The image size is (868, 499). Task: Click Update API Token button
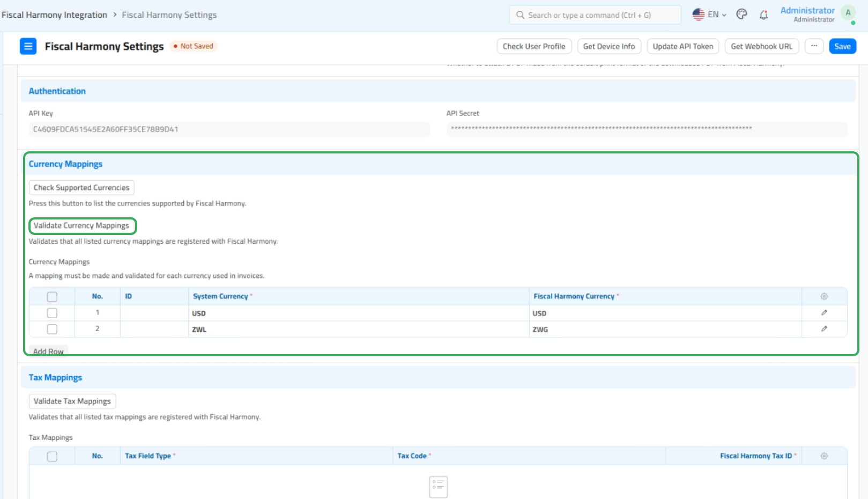683,46
